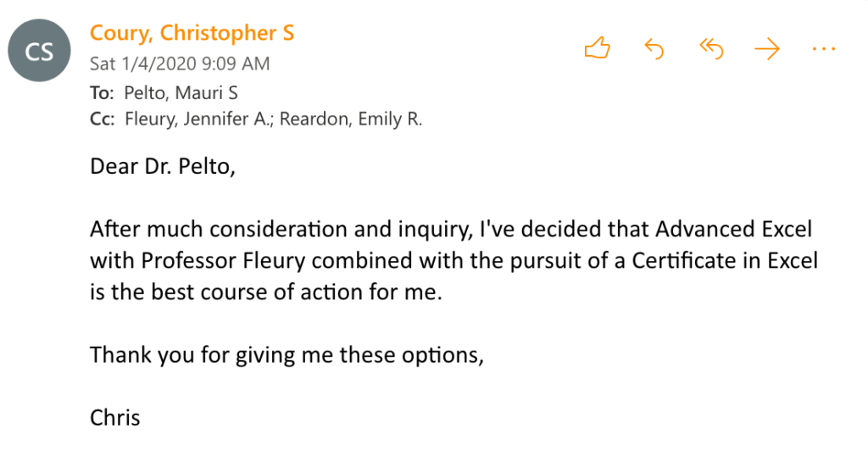
Task: Click the Sat 1/4/2020 9:09 AM timestamp
Action: pyautogui.click(x=180, y=64)
